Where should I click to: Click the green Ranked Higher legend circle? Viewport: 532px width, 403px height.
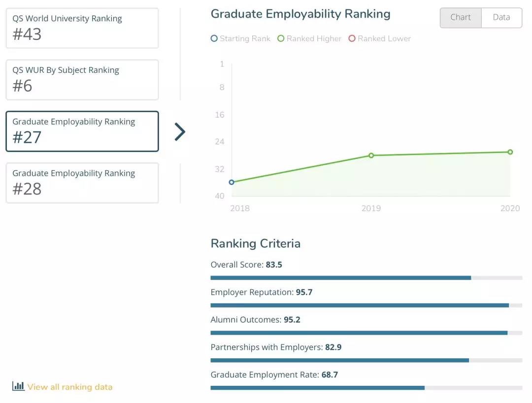(281, 38)
